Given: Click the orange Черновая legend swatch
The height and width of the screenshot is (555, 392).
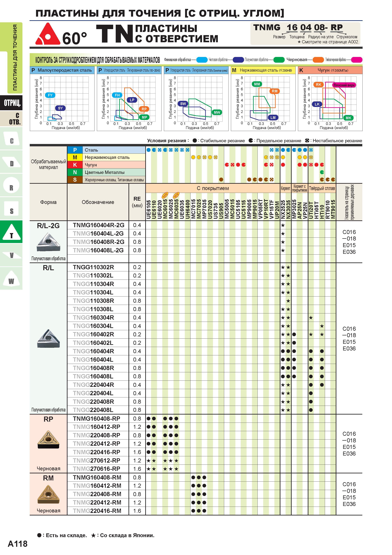Looking at the screenshot, I should tap(318, 60).
